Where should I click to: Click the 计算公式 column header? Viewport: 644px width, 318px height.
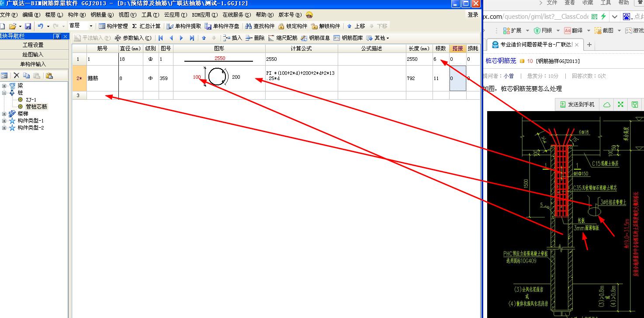pos(301,49)
